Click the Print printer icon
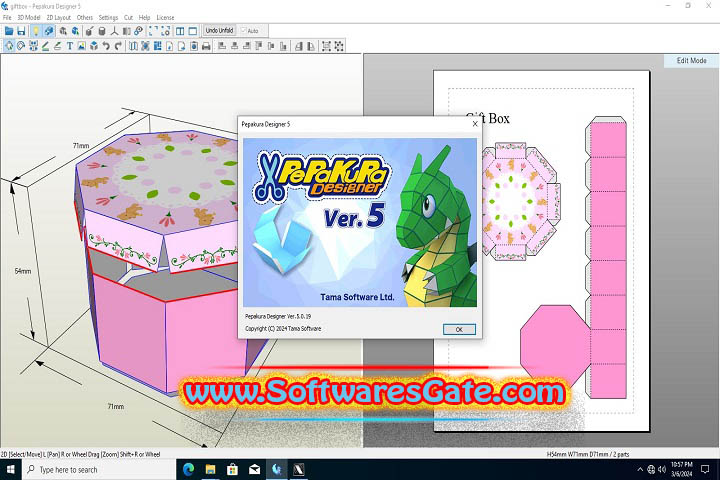The height and width of the screenshot is (480, 720). [206, 46]
